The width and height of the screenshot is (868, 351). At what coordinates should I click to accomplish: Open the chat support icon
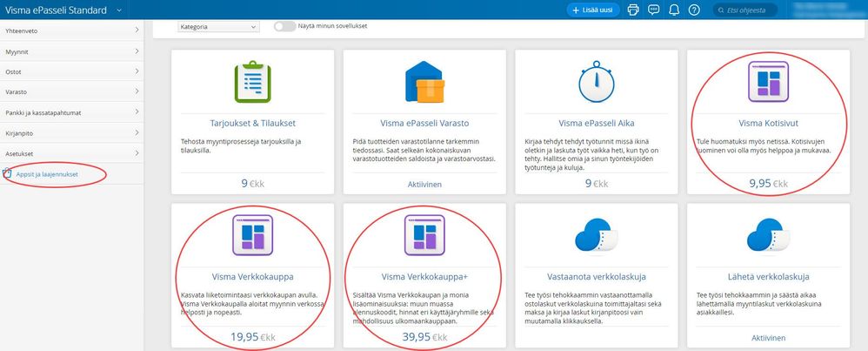[654, 10]
